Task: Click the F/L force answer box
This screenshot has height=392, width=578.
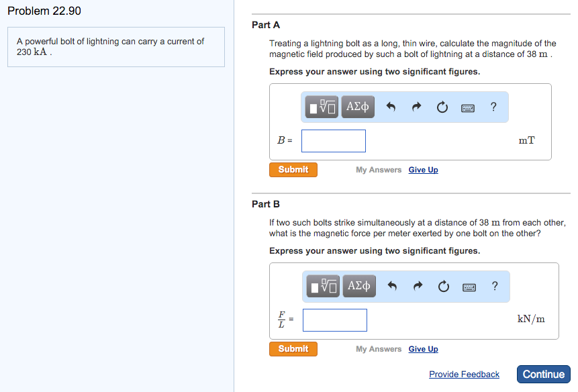Action: tap(335, 320)
